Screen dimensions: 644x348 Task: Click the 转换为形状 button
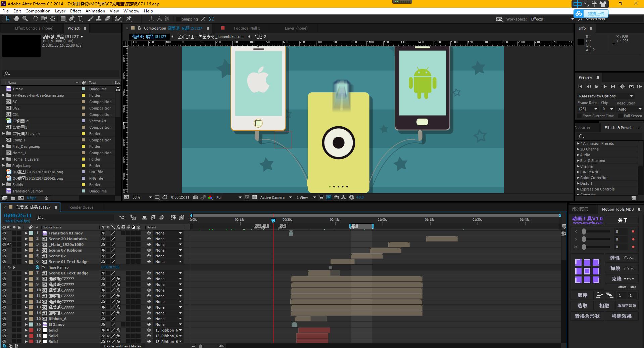587,316
